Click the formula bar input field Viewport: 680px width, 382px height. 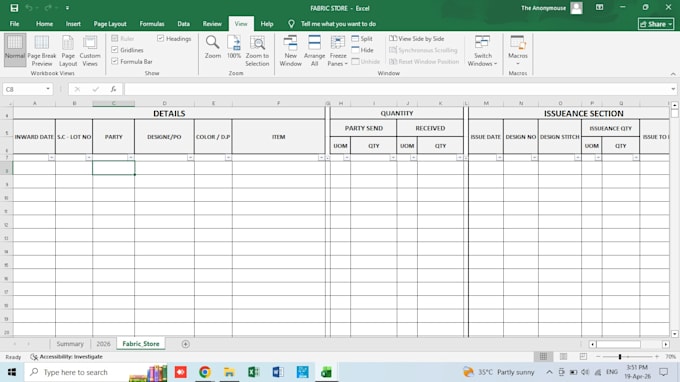[x=397, y=89]
